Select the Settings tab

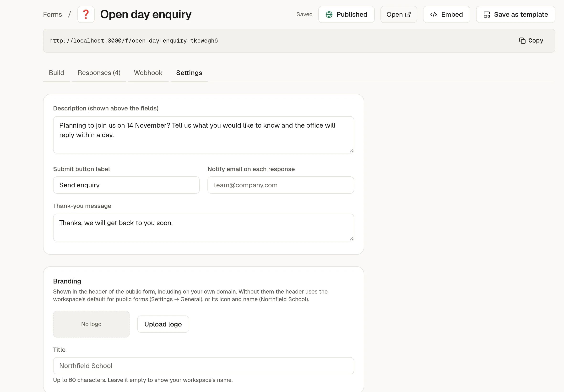[x=189, y=73]
